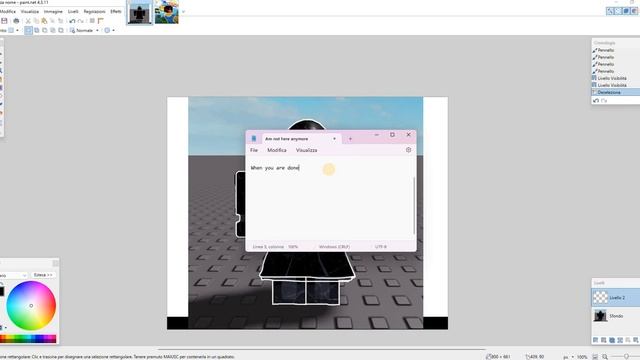The width and height of the screenshot is (640, 360).
Task: Choose the Replace selection mode
Action: click(x=28, y=30)
